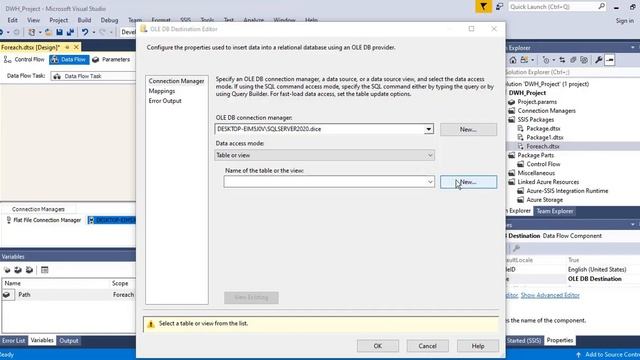The height and width of the screenshot is (360, 640).
Task: Open the table or view name dropdown
Action: 430,182
